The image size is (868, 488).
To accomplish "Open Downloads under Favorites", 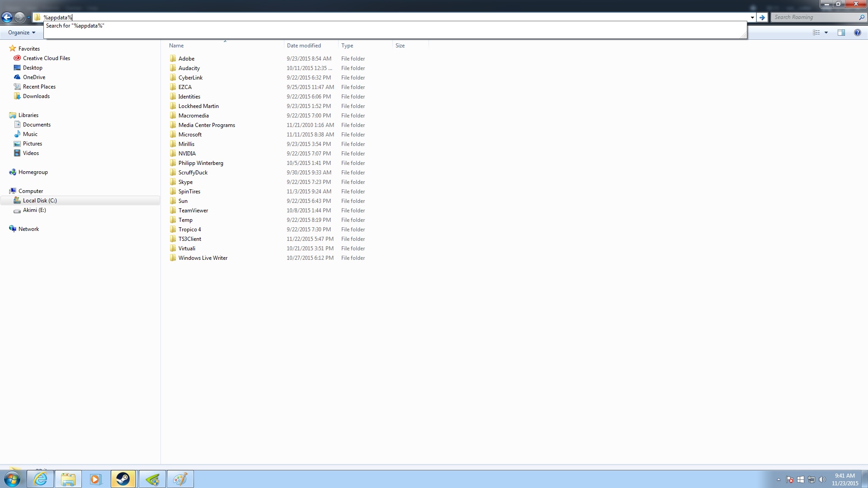I will (36, 96).
